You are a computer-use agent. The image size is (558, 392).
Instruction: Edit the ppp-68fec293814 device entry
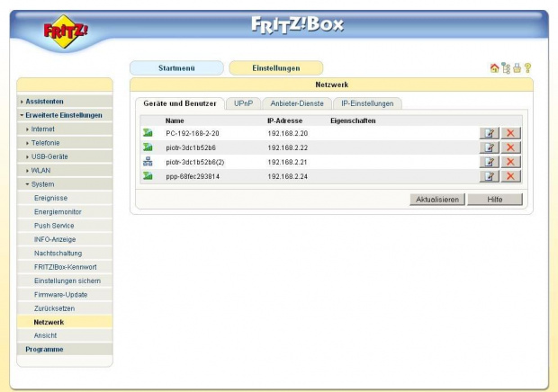[488, 176]
